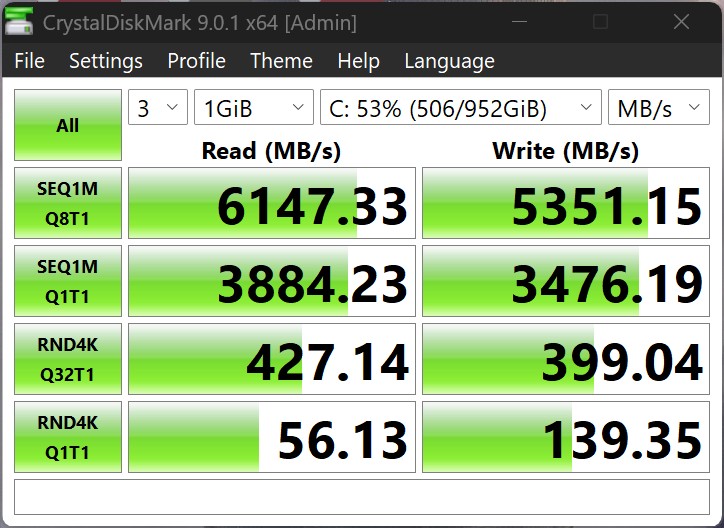This screenshot has height=528, width=724.
Task: Click the empty comment field at bottom
Action: click(362, 497)
